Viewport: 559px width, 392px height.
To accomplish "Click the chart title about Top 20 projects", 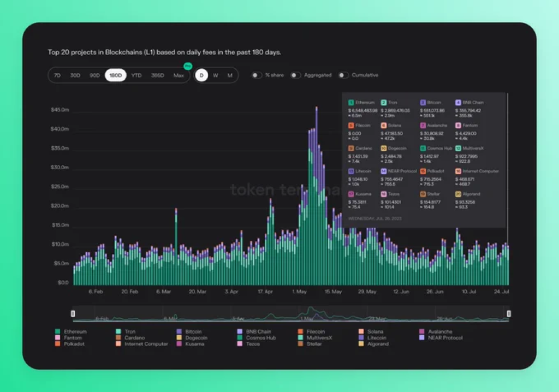I will (165, 52).
